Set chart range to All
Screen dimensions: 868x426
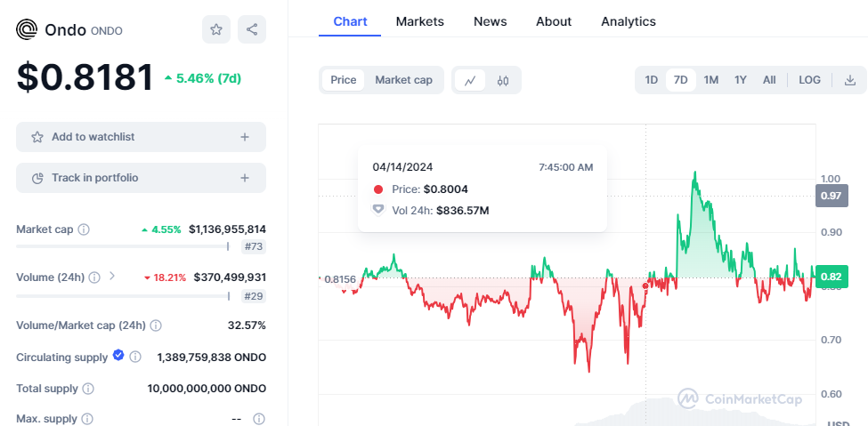point(769,80)
